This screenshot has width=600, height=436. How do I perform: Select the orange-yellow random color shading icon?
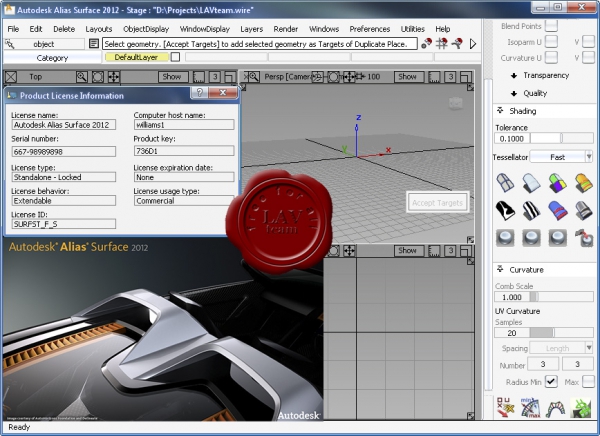point(584,183)
